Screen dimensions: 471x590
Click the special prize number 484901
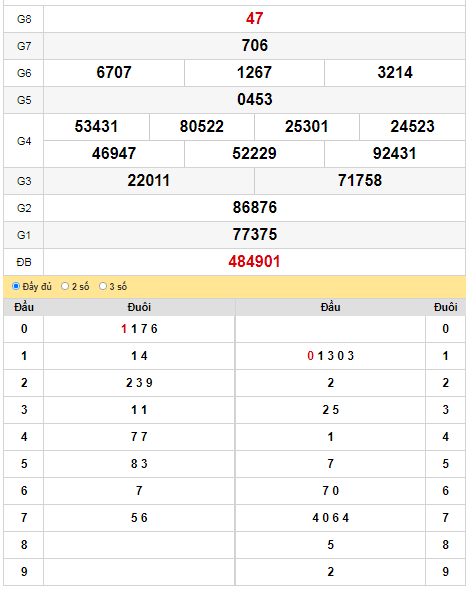click(x=254, y=262)
